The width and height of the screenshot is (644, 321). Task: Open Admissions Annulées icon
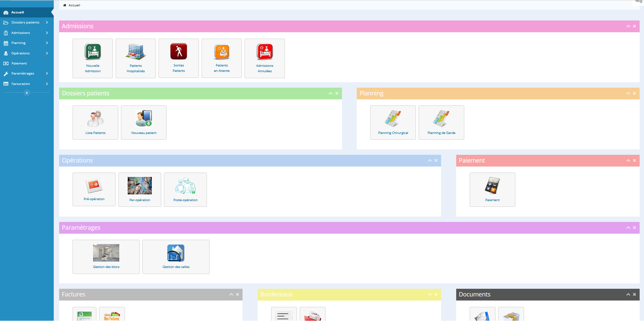(265, 52)
